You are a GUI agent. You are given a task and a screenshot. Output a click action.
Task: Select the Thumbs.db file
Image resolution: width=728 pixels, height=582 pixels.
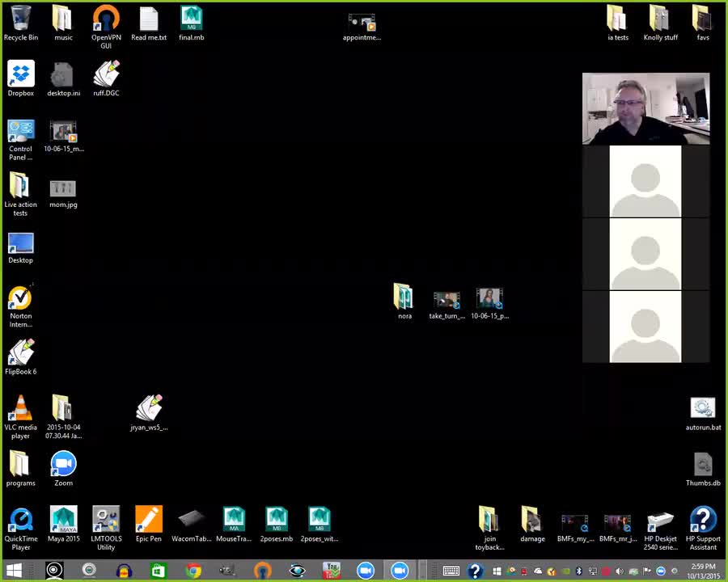click(x=703, y=469)
